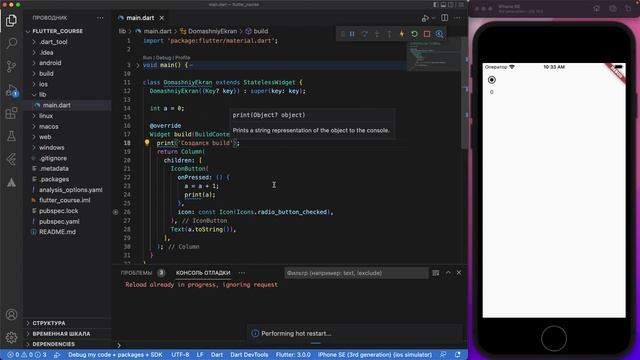Split the editor to the right
Viewport: 640px width, 360px height.
444,18
